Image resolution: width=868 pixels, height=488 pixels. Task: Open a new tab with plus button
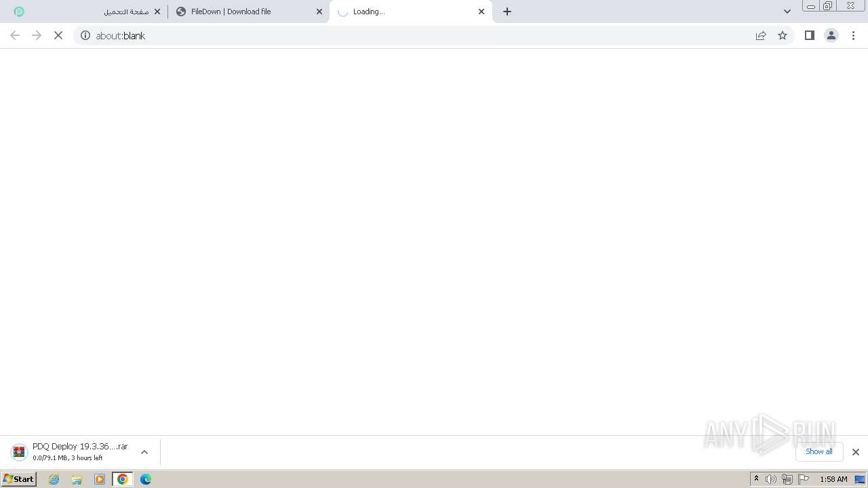point(507,12)
